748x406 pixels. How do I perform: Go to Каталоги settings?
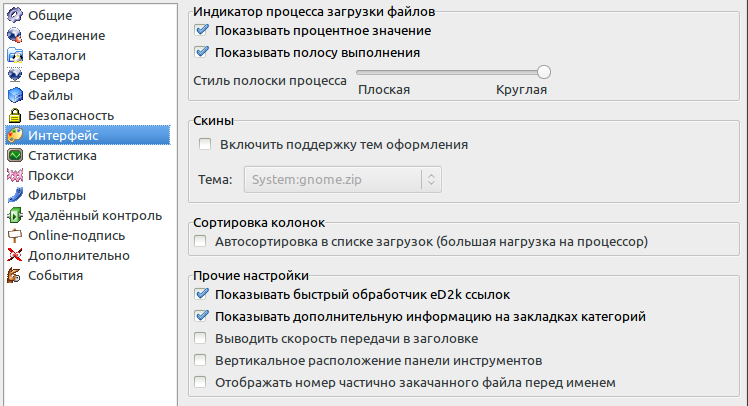coord(57,55)
